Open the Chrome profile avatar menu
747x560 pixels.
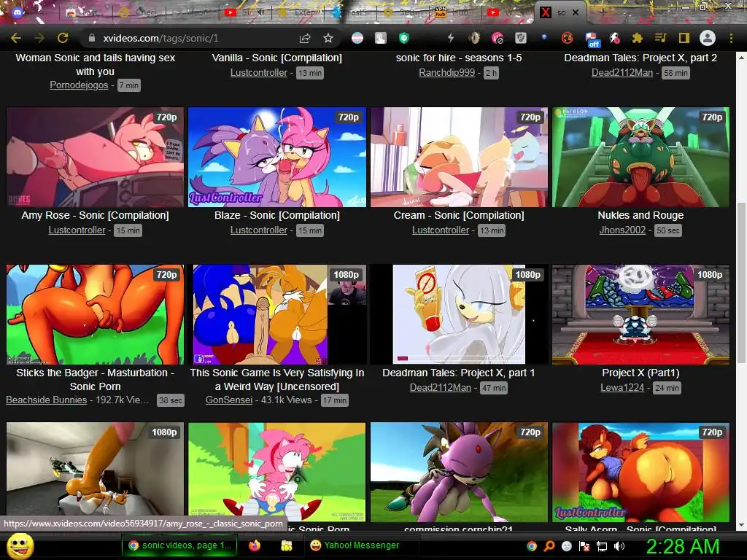[x=708, y=38]
